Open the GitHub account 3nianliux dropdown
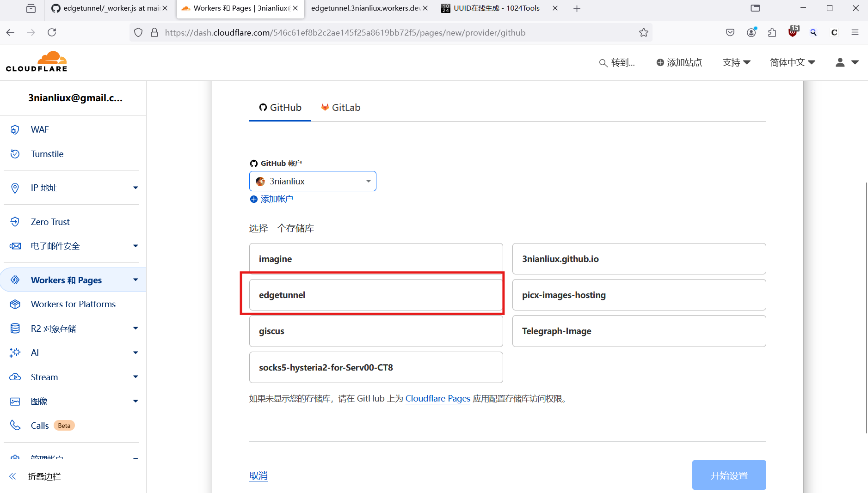This screenshot has width=868, height=493. [x=313, y=181]
